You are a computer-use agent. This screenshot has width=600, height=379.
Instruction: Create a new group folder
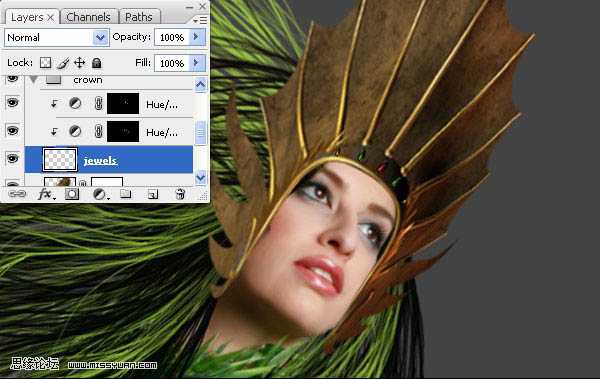point(126,194)
